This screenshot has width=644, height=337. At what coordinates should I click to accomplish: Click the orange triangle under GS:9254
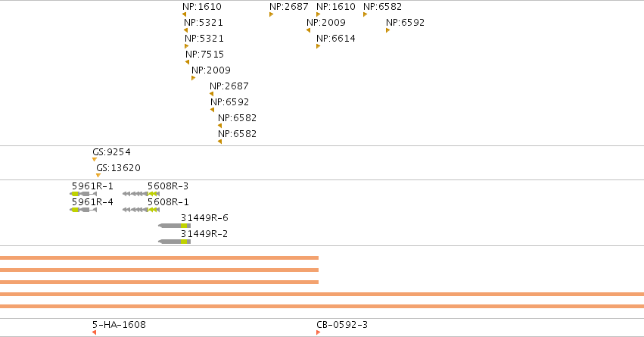point(95,160)
